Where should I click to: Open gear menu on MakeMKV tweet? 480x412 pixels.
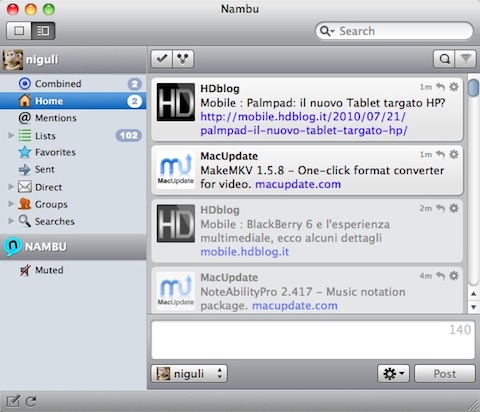tap(454, 154)
